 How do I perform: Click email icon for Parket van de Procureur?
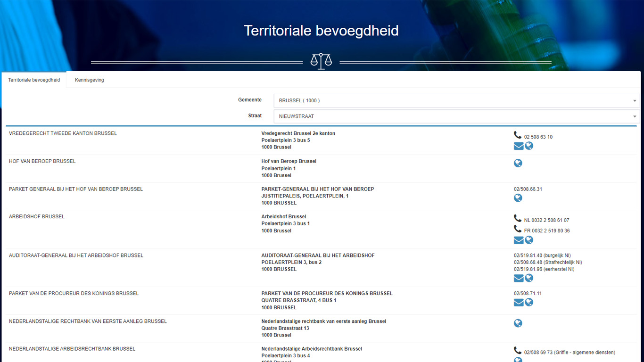519,303
